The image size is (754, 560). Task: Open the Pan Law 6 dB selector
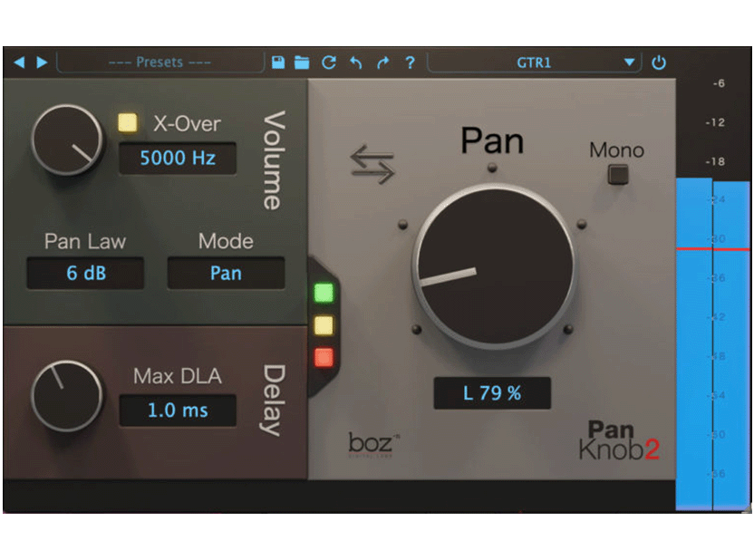pyautogui.click(x=85, y=273)
